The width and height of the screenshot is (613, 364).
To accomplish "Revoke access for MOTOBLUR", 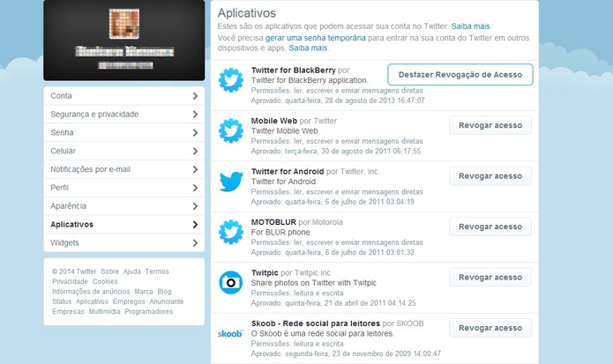I will point(490,227).
